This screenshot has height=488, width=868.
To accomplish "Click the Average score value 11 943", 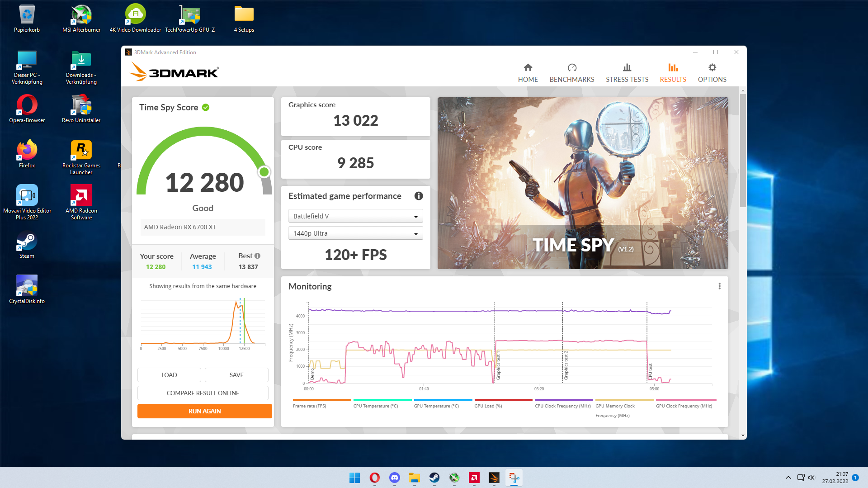I will pyautogui.click(x=202, y=267).
